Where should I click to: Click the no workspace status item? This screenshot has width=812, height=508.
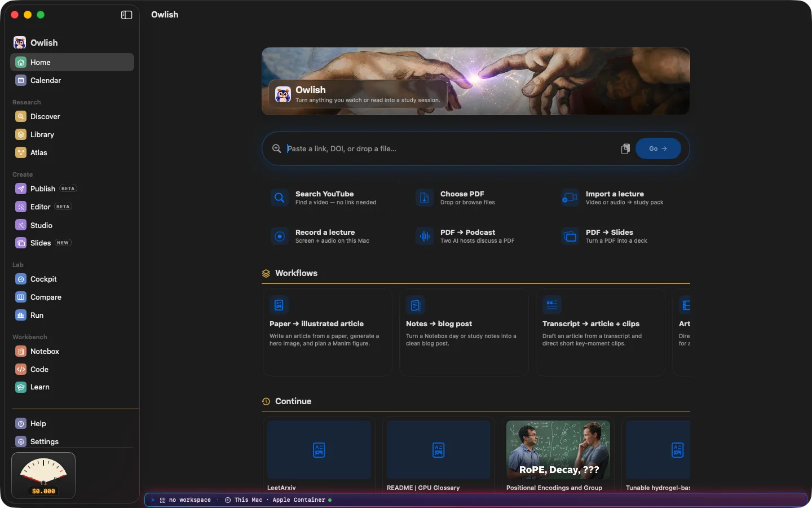pos(186,500)
